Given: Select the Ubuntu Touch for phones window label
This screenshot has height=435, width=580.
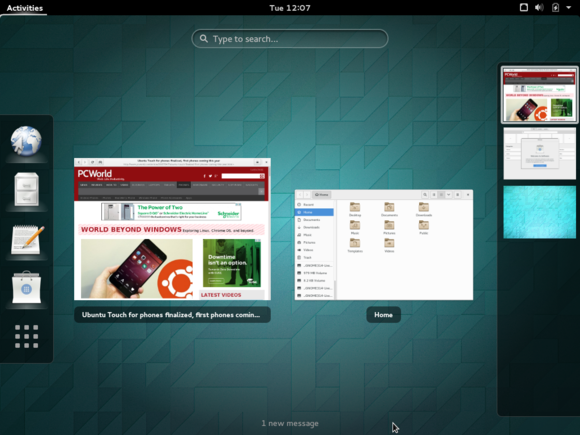Looking at the screenshot, I should point(172,315).
